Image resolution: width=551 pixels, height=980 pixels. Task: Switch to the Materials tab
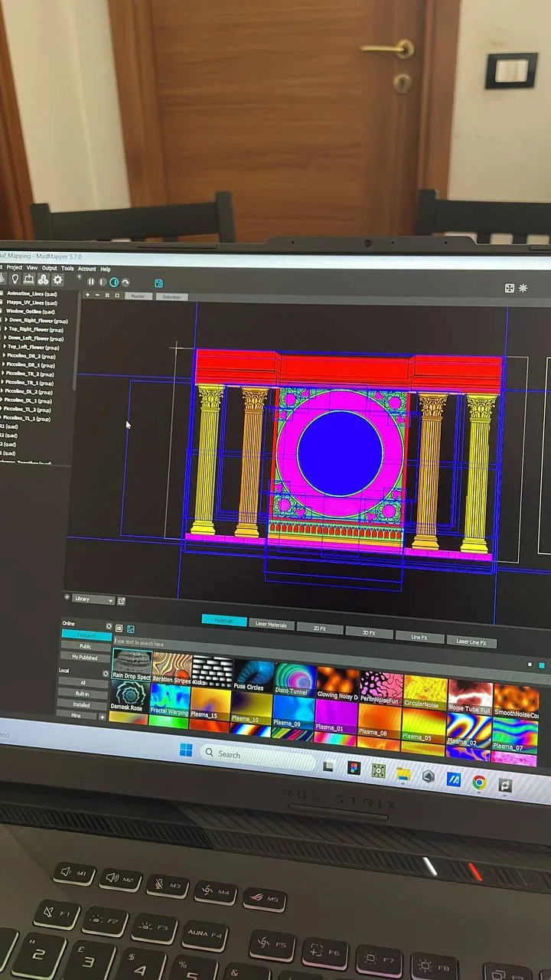pyautogui.click(x=224, y=621)
